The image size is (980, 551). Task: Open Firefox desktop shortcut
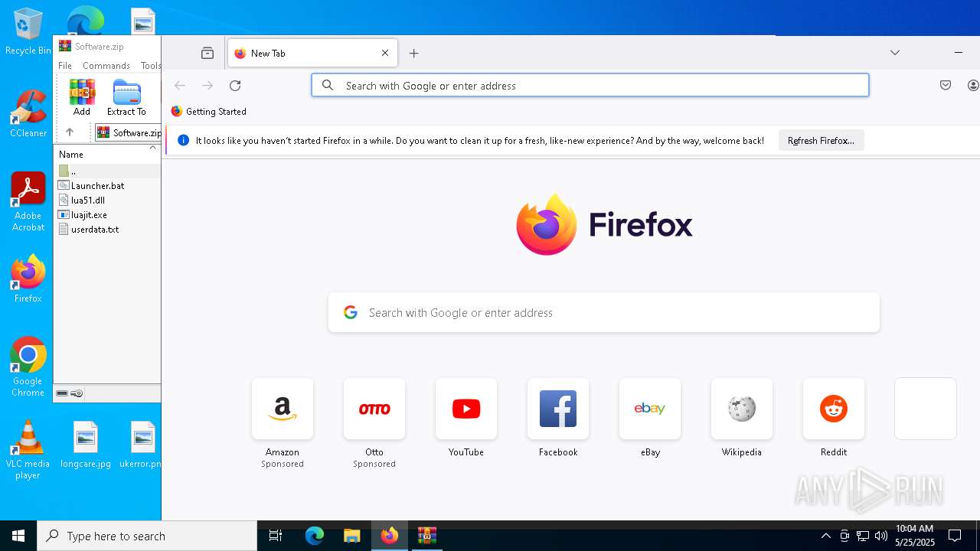(28, 279)
